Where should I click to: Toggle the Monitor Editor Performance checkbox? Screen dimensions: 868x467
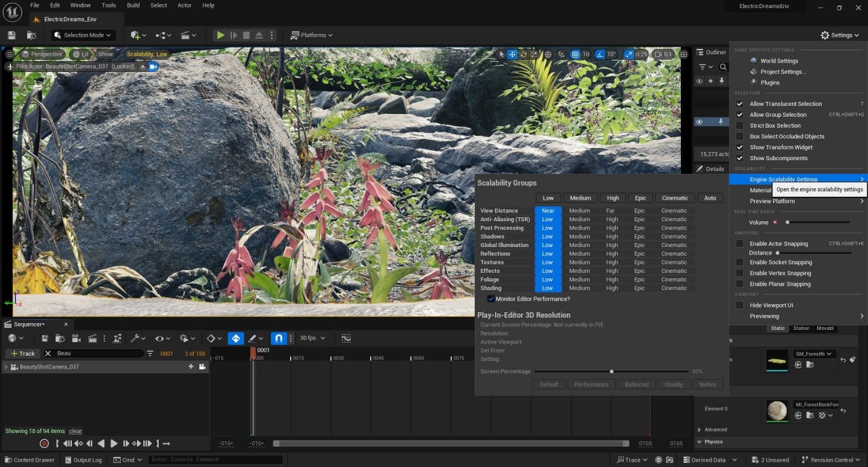(x=491, y=299)
